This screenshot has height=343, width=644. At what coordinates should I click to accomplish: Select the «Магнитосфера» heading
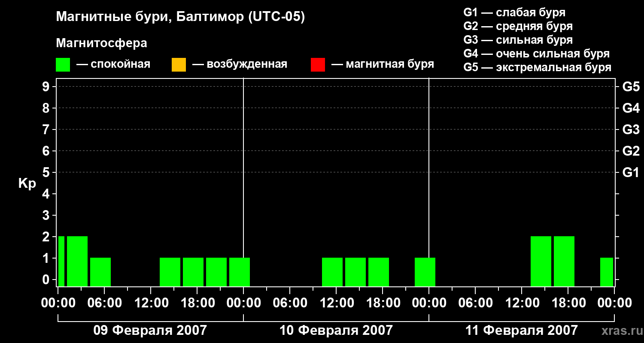click(101, 43)
